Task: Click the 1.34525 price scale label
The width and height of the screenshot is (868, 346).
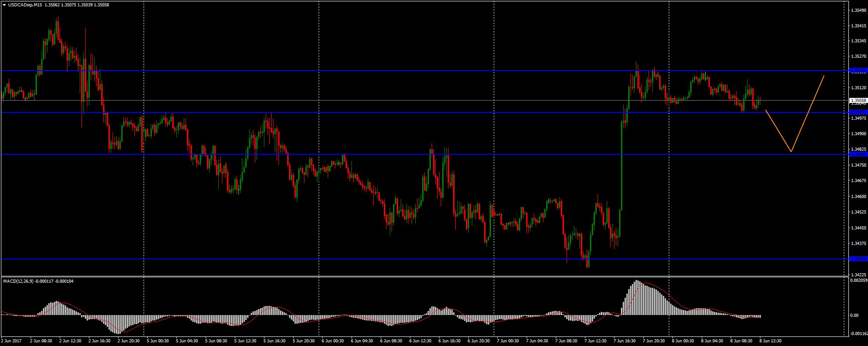Action: point(858,212)
